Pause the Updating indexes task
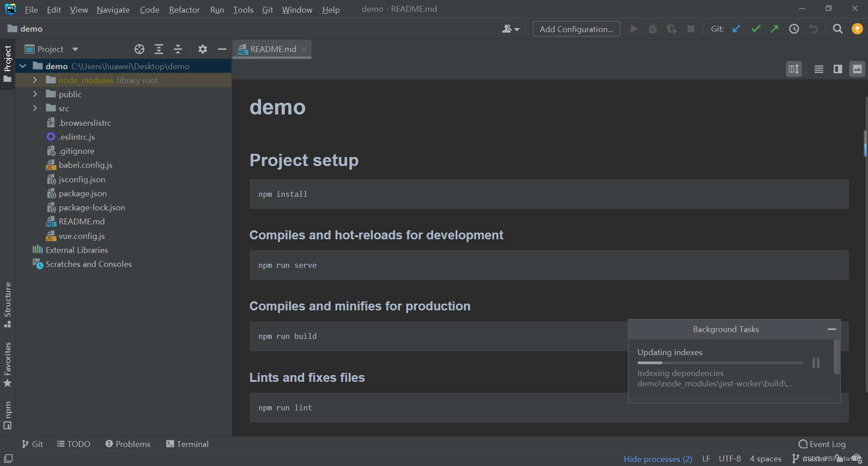868x466 pixels. 816,363
